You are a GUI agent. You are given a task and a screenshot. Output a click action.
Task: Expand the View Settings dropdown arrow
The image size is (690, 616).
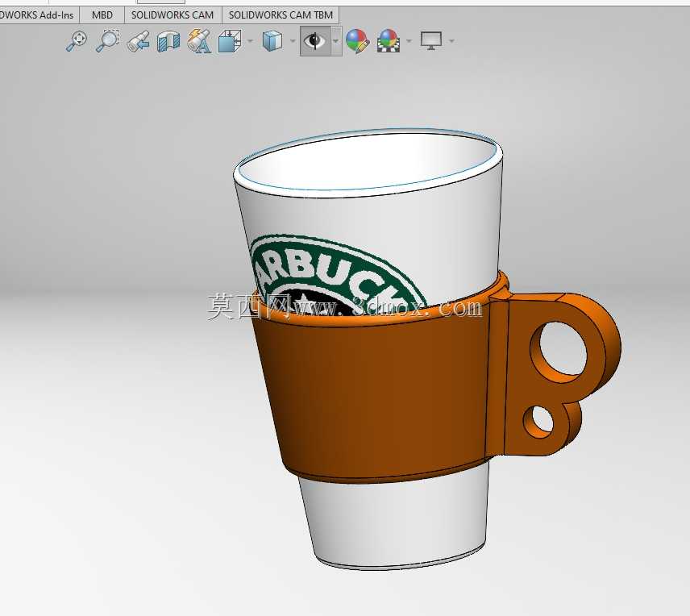click(x=451, y=41)
